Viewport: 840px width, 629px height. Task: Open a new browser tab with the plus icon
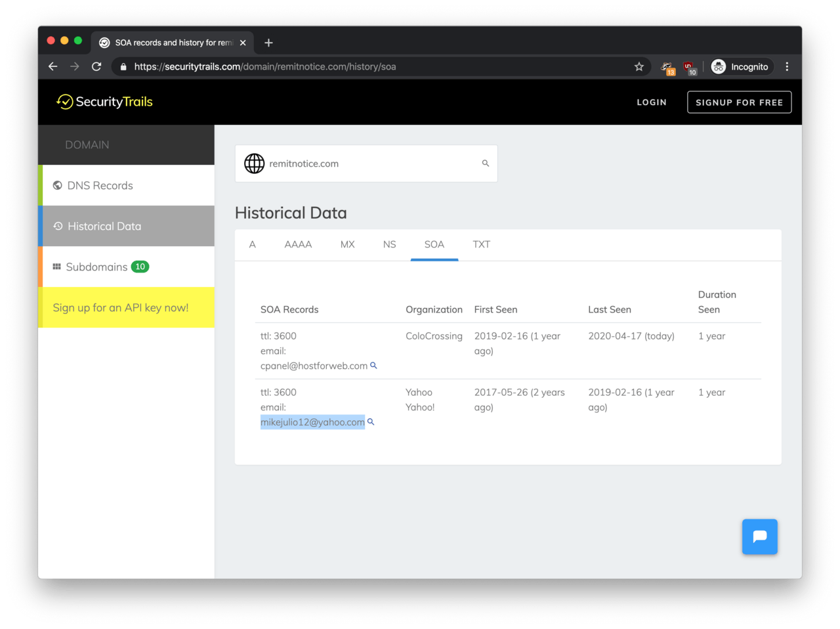click(x=268, y=43)
